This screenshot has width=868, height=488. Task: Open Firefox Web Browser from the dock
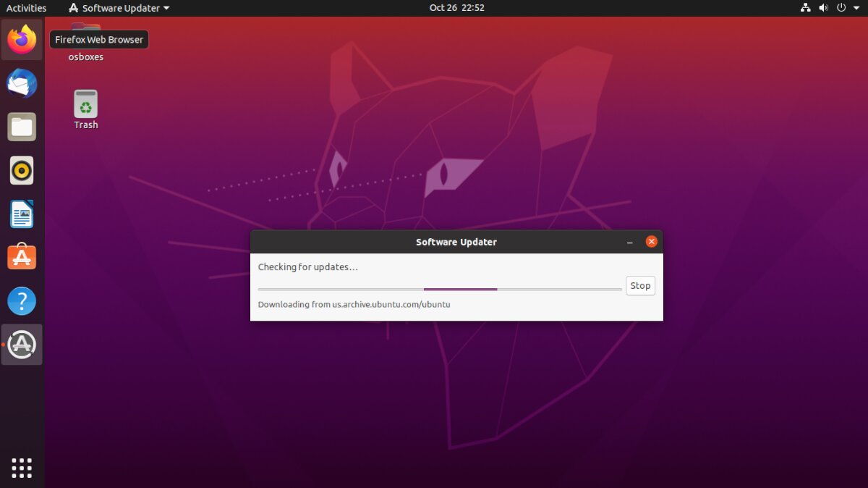tap(22, 39)
